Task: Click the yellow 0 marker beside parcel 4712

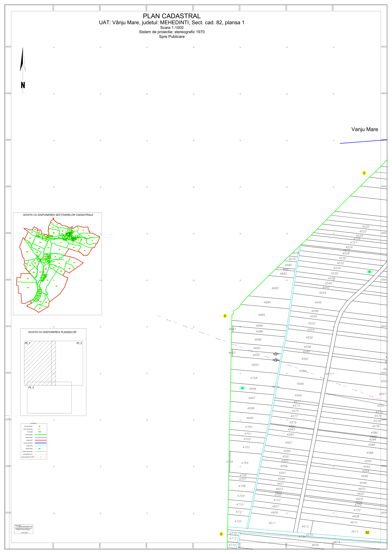Action: tap(221, 534)
